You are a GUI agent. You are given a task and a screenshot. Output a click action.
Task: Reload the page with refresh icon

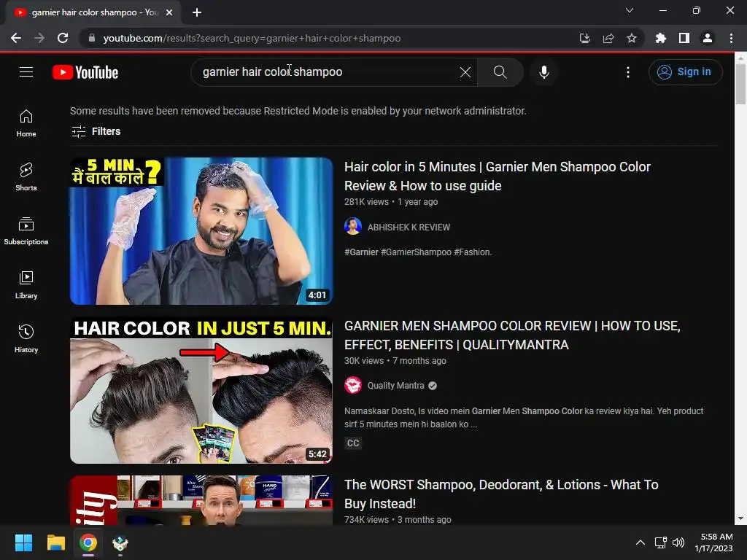pos(63,38)
